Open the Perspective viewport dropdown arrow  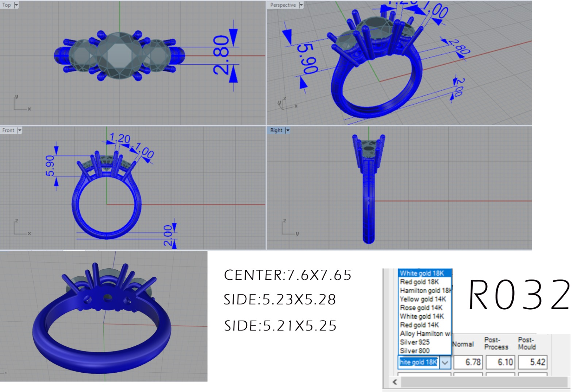point(301,5)
